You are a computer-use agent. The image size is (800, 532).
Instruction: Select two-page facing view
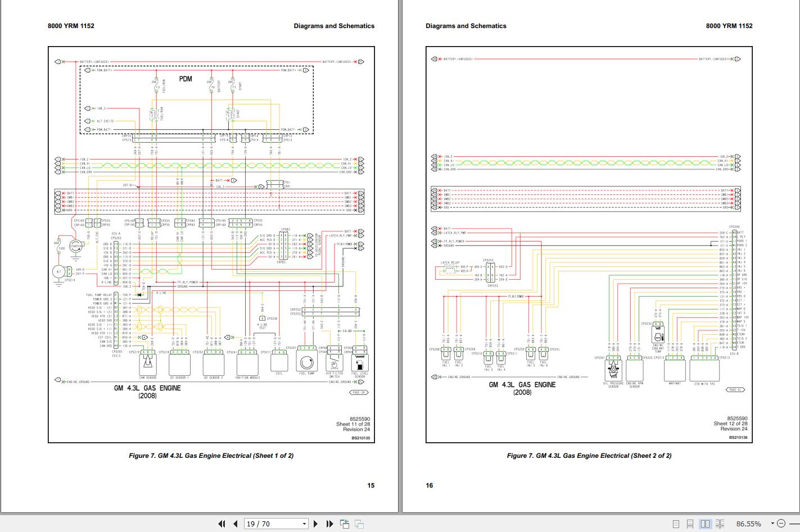pyautogui.click(x=705, y=524)
